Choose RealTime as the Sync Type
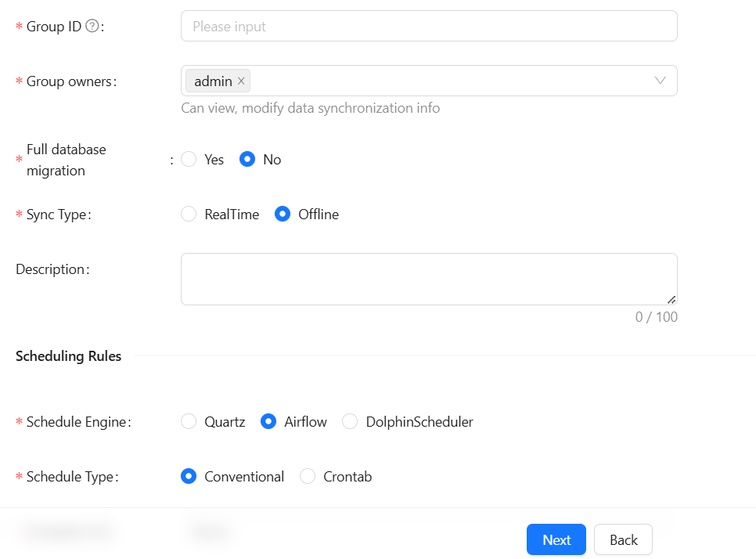 click(189, 215)
